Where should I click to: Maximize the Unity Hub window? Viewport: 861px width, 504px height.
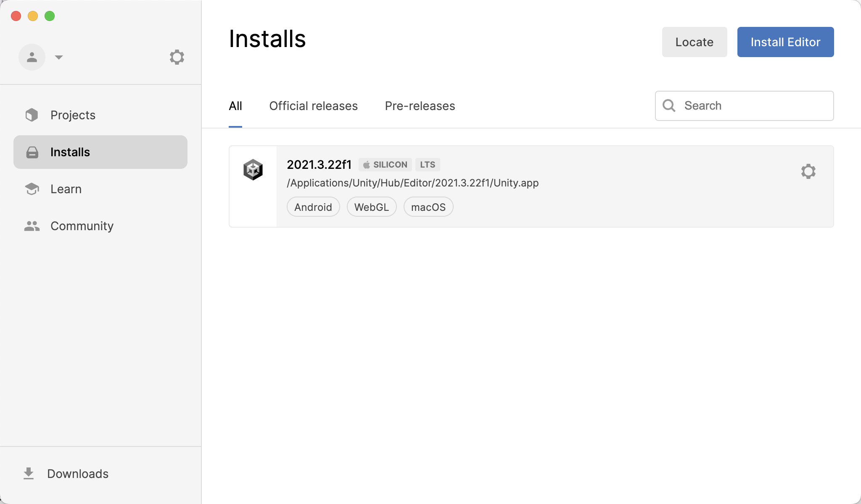point(50,16)
